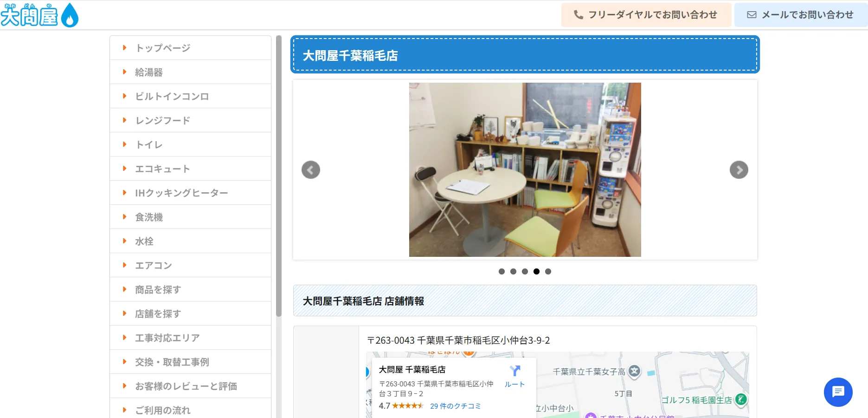868x418 pixels.
Task: Select the last slideshow pagination dot
Action: 548,272
